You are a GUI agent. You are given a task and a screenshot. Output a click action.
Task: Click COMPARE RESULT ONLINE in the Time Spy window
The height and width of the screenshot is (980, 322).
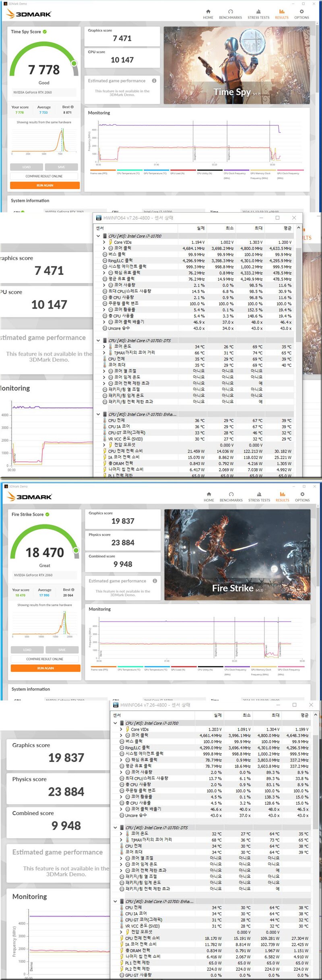click(44, 176)
